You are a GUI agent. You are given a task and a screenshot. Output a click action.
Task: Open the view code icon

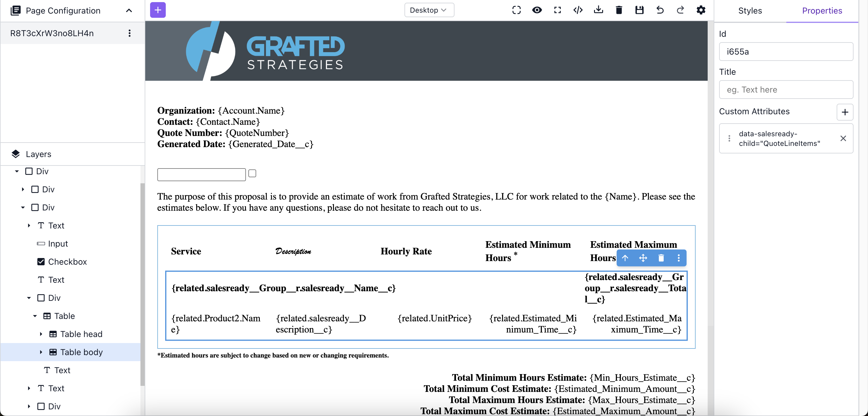click(578, 10)
